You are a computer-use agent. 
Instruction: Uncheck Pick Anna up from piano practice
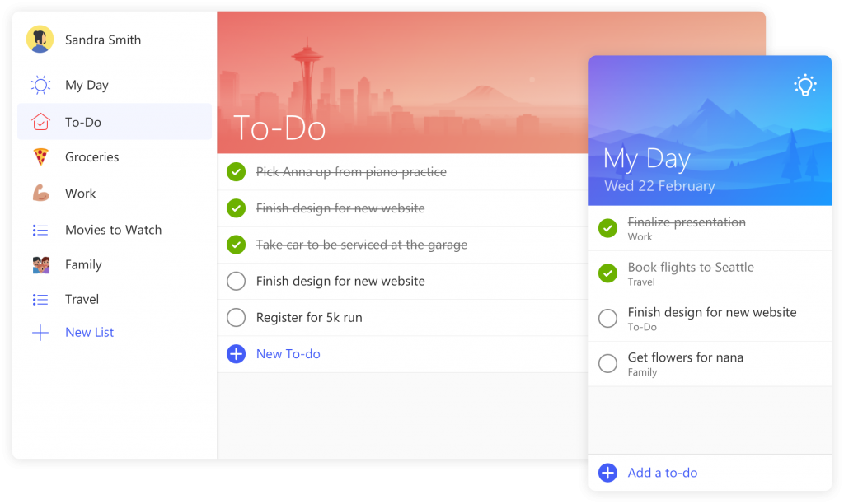click(x=237, y=172)
